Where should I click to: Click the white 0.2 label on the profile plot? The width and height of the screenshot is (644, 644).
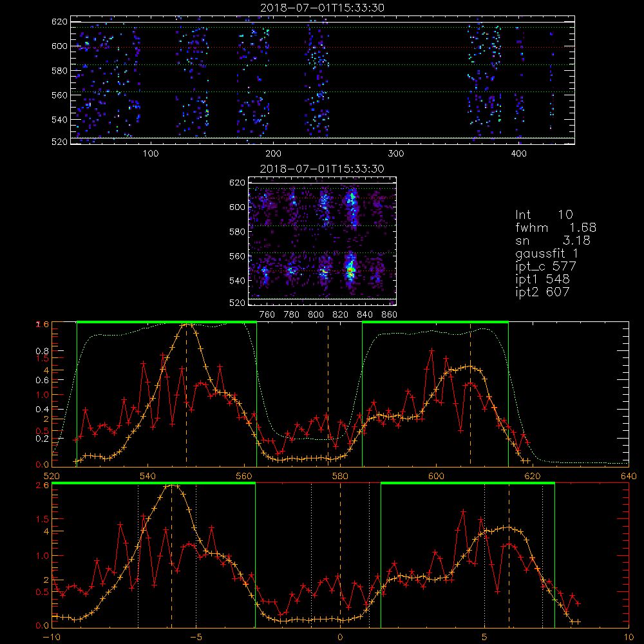(x=43, y=439)
